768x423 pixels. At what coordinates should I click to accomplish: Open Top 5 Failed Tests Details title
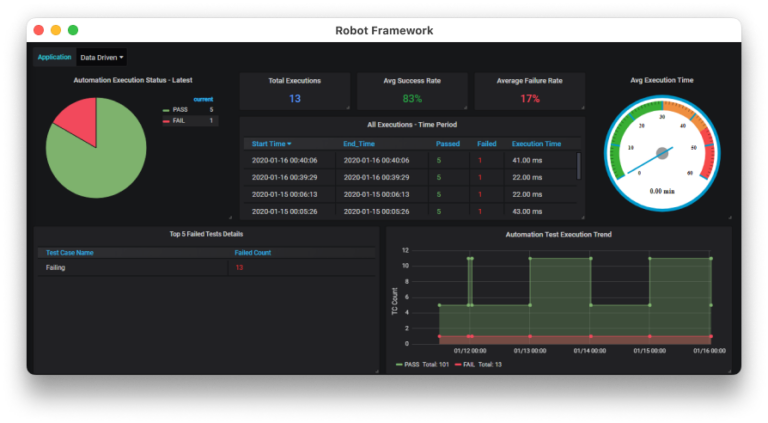pos(206,234)
